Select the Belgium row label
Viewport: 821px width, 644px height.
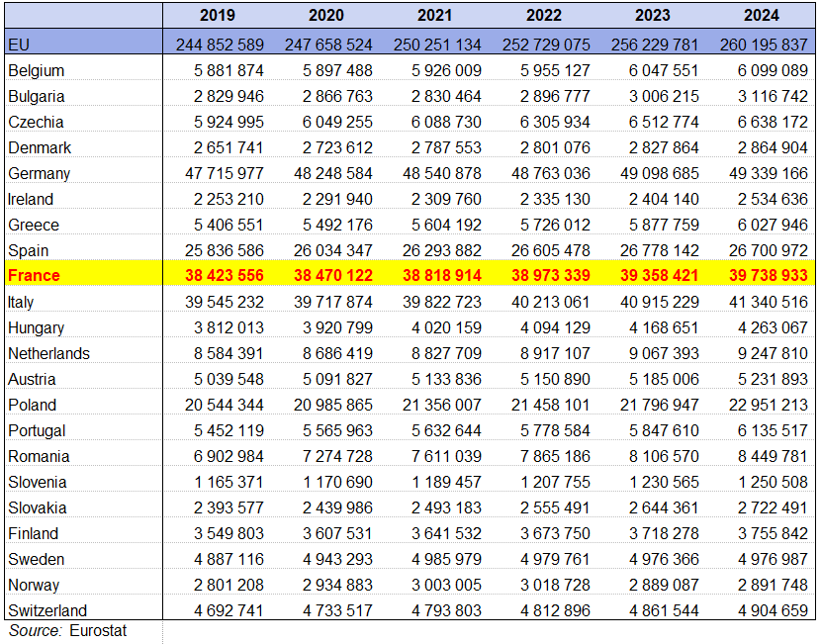36,70
